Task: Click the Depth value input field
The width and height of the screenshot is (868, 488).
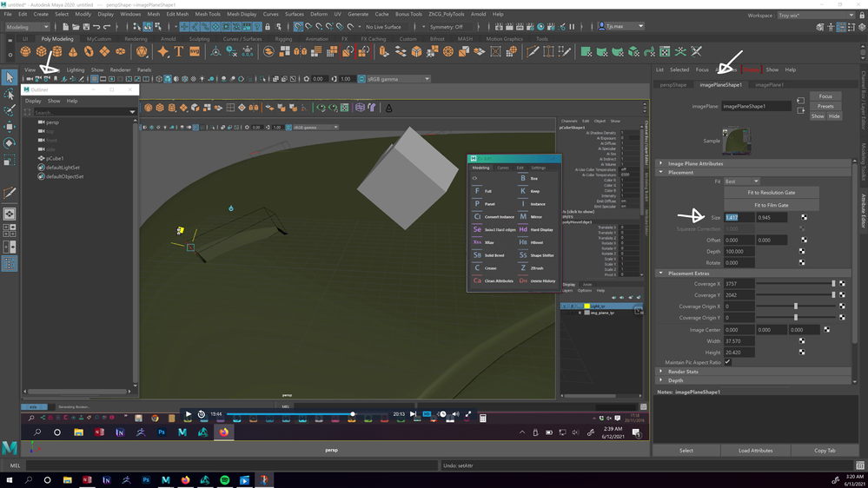Action: coord(739,251)
